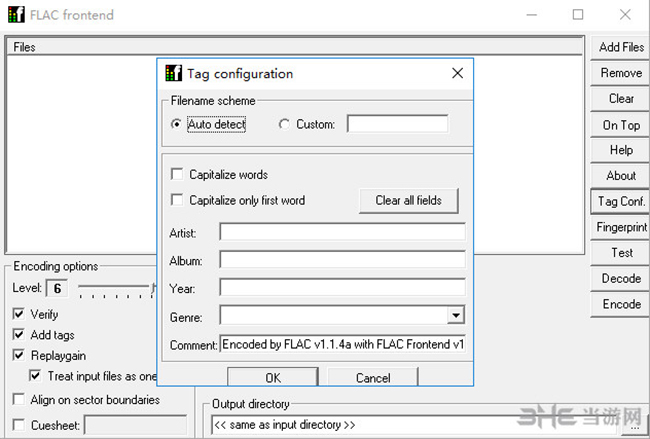
Task: Focus the Year text field
Action: tap(342, 287)
